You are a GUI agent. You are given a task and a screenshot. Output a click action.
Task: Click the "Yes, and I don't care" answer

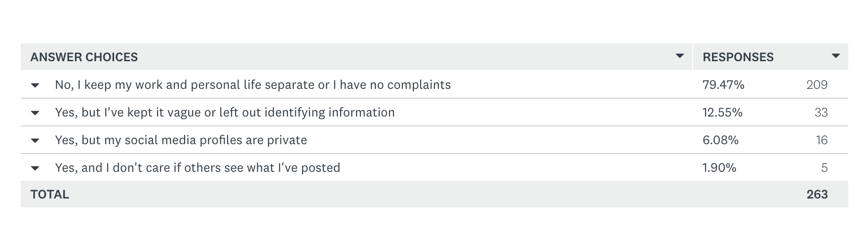(197, 168)
